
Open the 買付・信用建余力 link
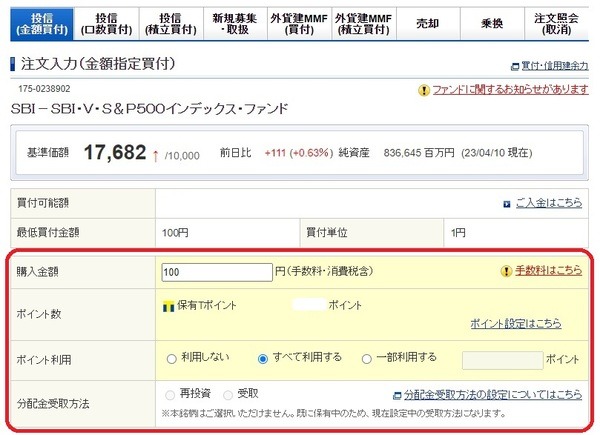coord(555,66)
